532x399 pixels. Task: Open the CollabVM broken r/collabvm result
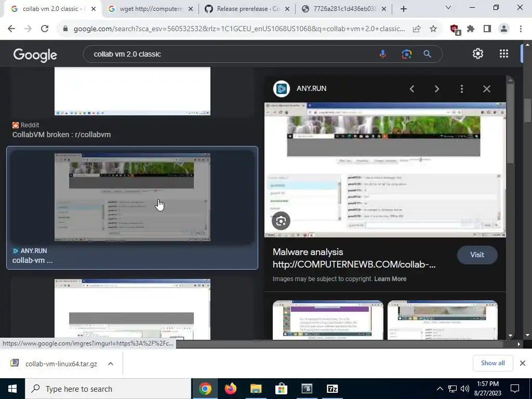point(61,135)
